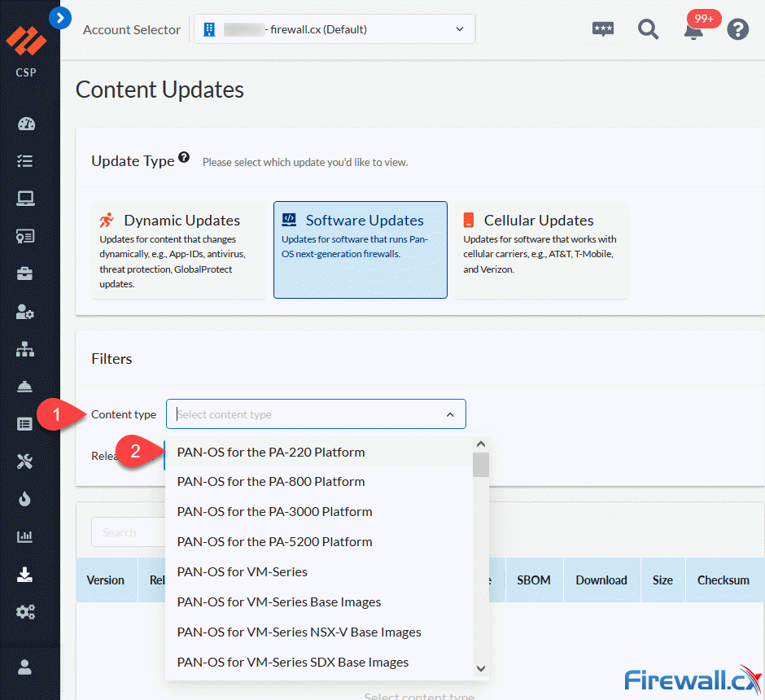765x700 pixels.
Task: Click the SBOM column header
Action: click(534, 580)
